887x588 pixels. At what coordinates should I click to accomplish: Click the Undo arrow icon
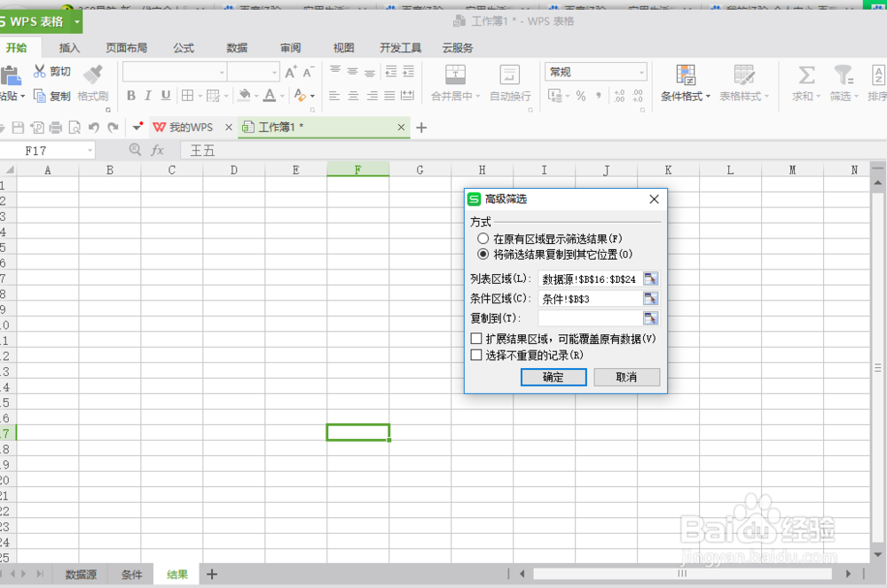(94, 128)
